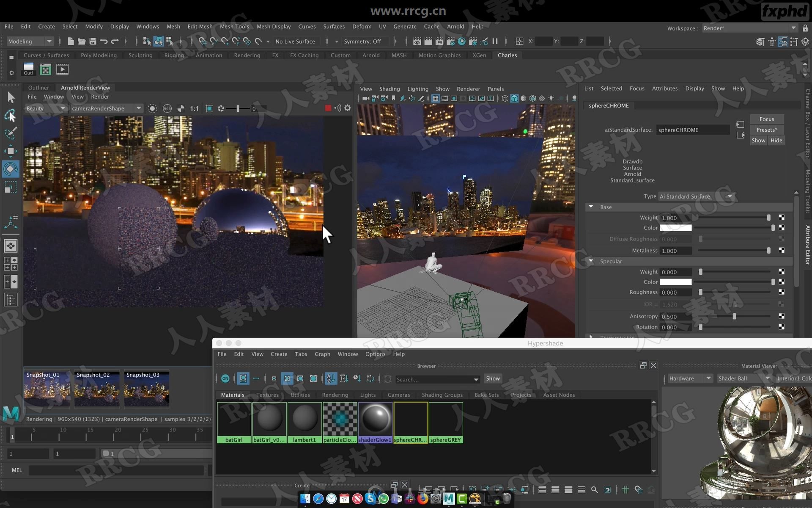Click the Sculpting workspace tab
This screenshot has width=812, height=508.
click(x=140, y=55)
